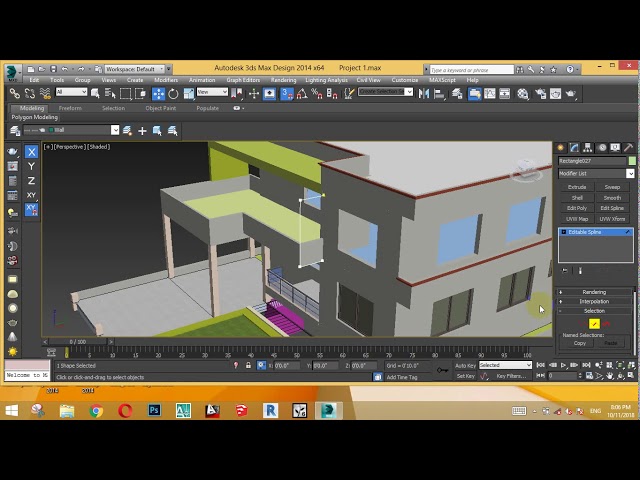Open the Graph Editors menu

(243, 80)
